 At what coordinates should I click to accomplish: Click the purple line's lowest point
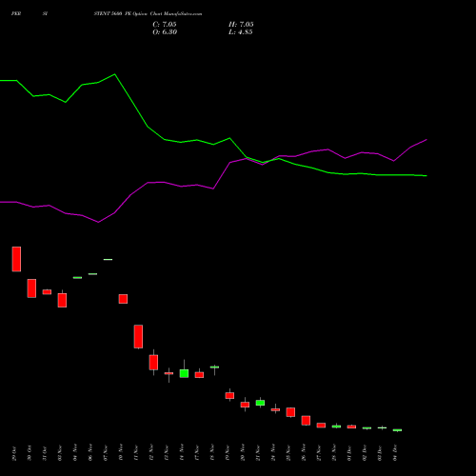pos(98,222)
